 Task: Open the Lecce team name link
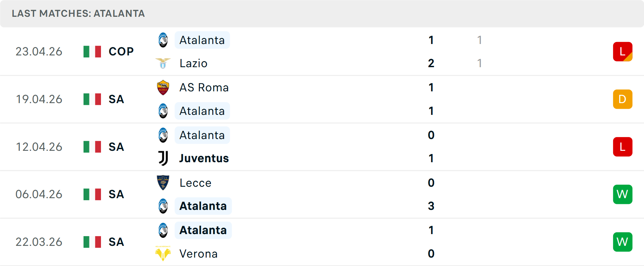[196, 183]
